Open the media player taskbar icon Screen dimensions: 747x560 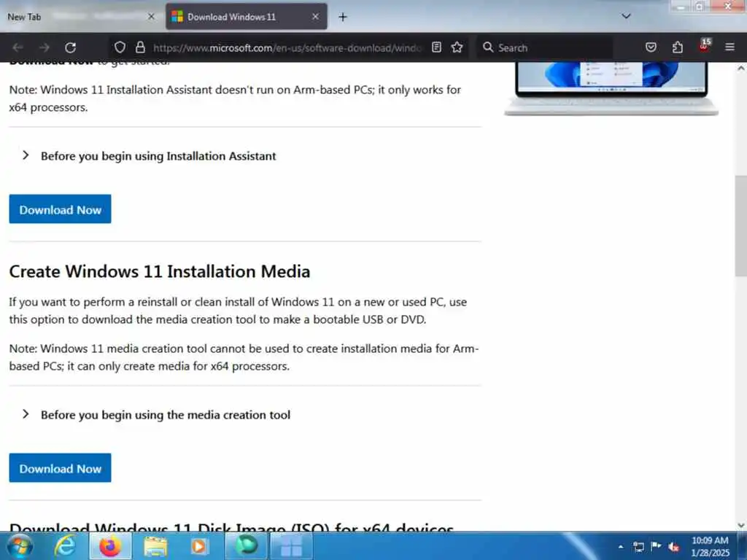point(199,546)
